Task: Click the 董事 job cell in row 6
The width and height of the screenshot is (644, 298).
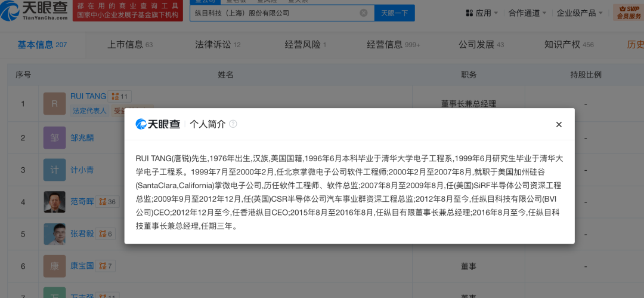Action: coord(469,266)
